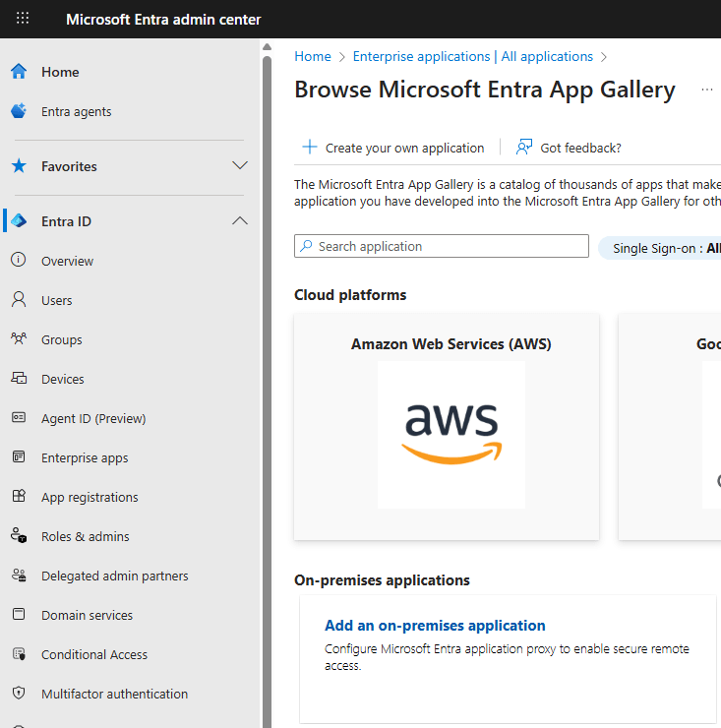721x728 pixels.
Task: Click the Users person icon
Action: pos(19,300)
